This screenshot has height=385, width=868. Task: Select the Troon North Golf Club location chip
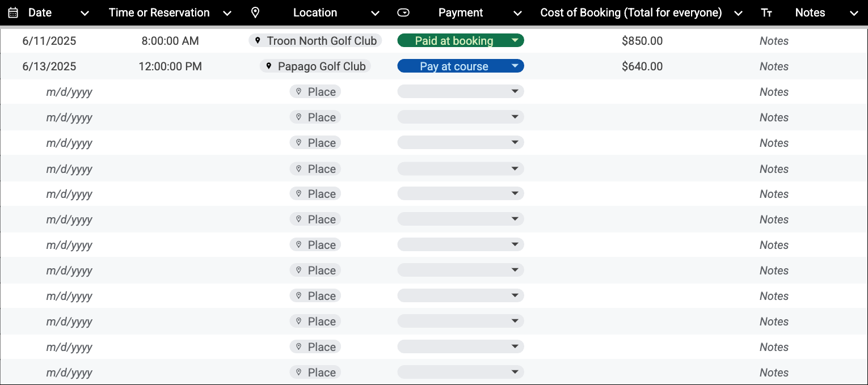[x=315, y=41]
